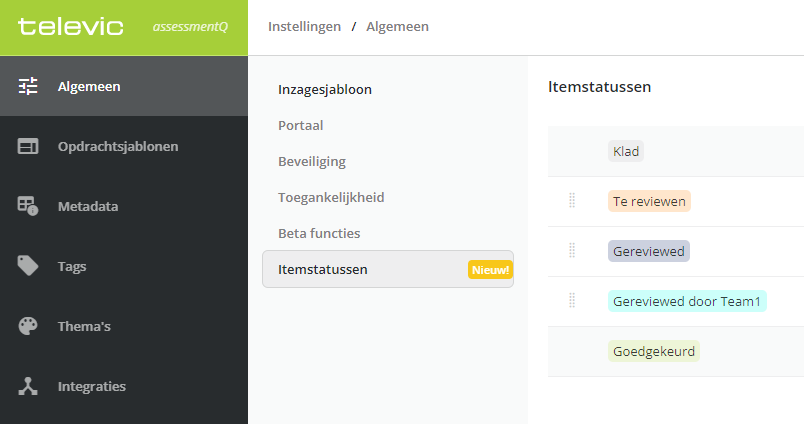Click the Itemstatussen menu entry
This screenshot has width=804, height=424.
(x=388, y=269)
